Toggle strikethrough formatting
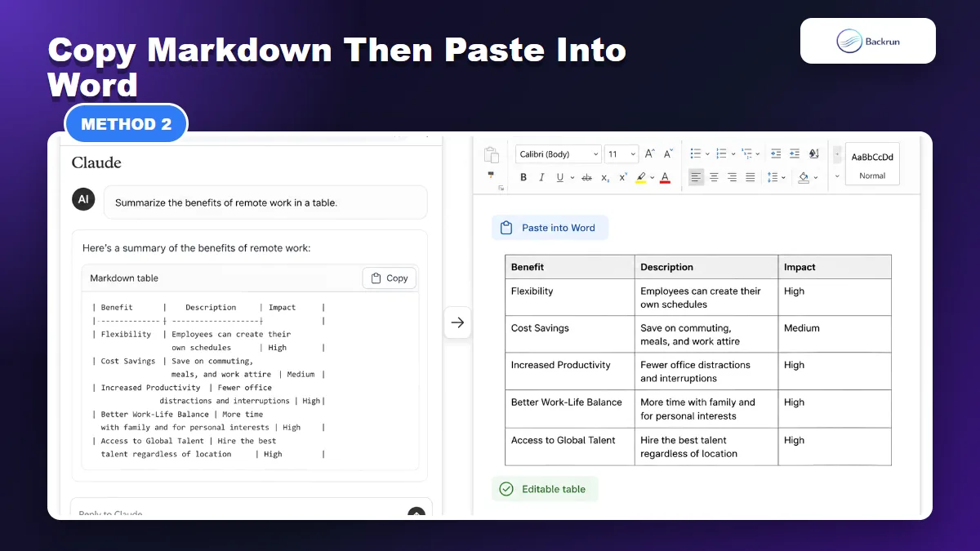 point(586,177)
